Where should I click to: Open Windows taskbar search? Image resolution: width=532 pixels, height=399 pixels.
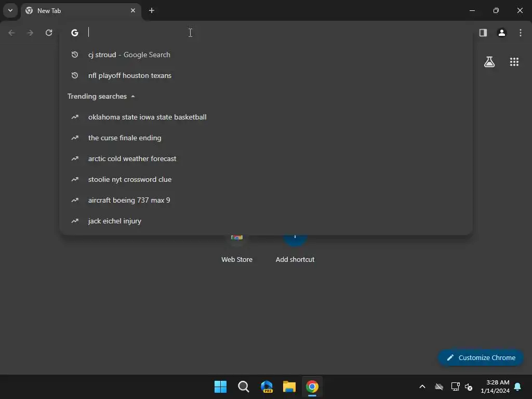pos(243,387)
